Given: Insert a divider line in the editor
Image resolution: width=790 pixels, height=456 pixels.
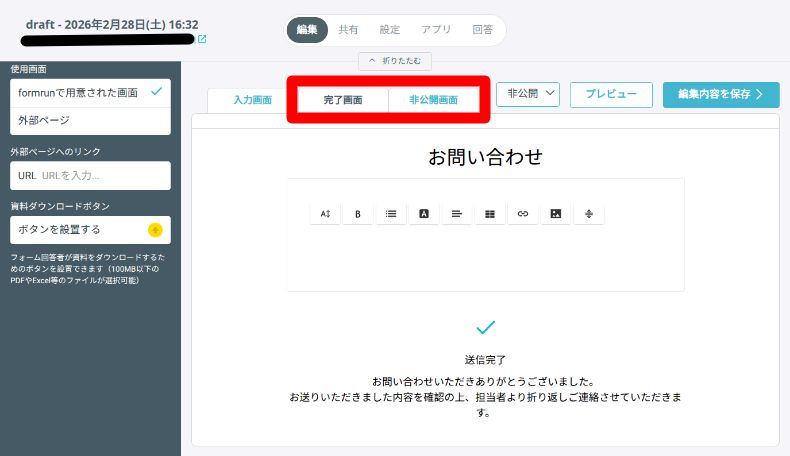Looking at the screenshot, I should [x=589, y=214].
